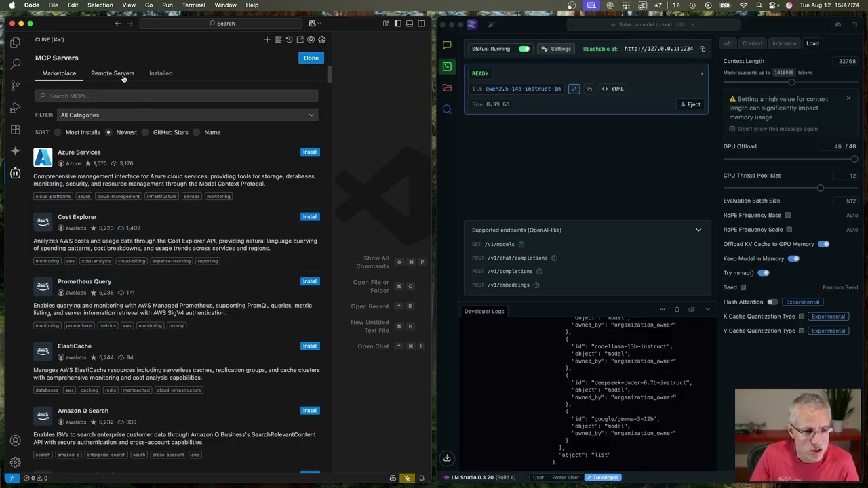Open the LM Studio Chat tab icon

click(447, 45)
